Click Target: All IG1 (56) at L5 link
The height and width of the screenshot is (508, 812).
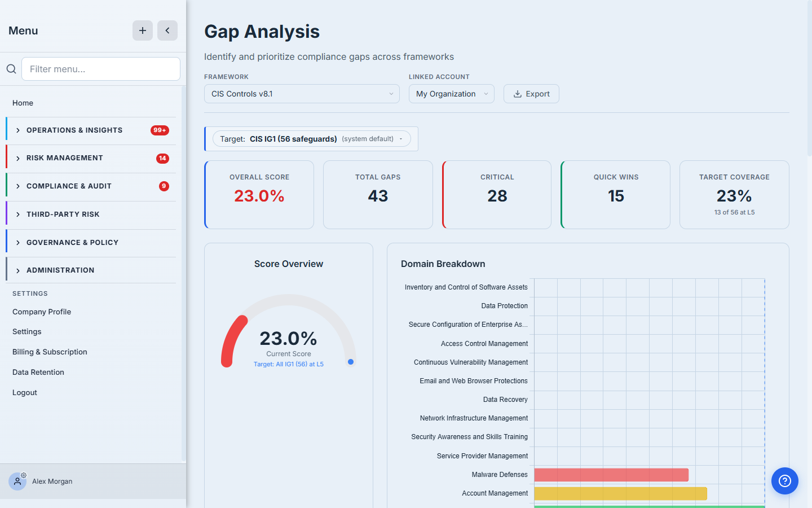click(x=289, y=364)
